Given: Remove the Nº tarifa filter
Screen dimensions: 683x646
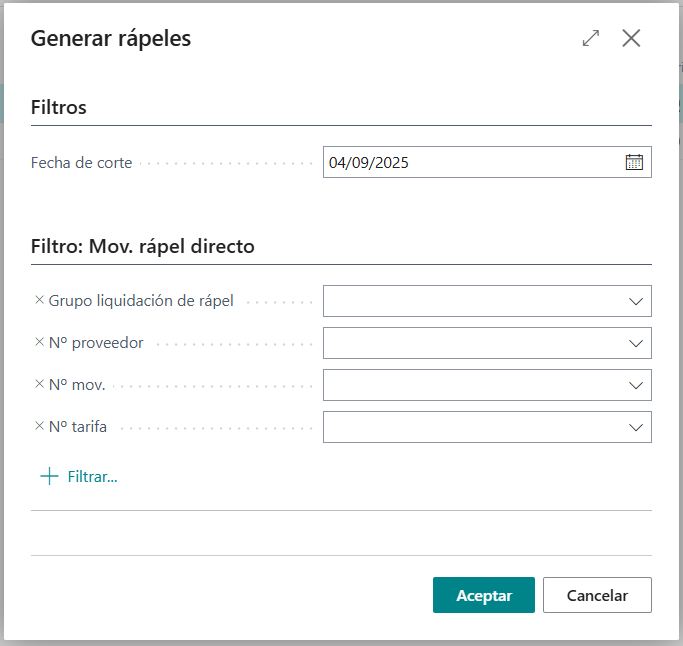Looking at the screenshot, I should [40, 426].
